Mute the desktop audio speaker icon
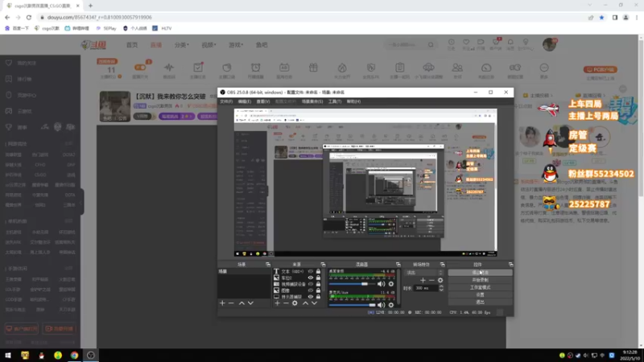This screenshot has width=644, height=362. tap(381, 284)
